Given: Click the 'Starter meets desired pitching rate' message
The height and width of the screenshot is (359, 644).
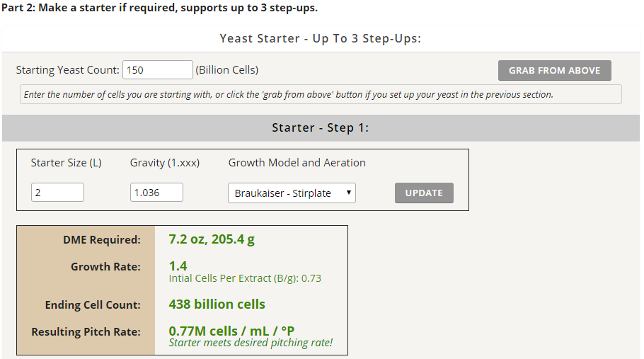Looking at the screenshot, I should (x=251, y=343).
